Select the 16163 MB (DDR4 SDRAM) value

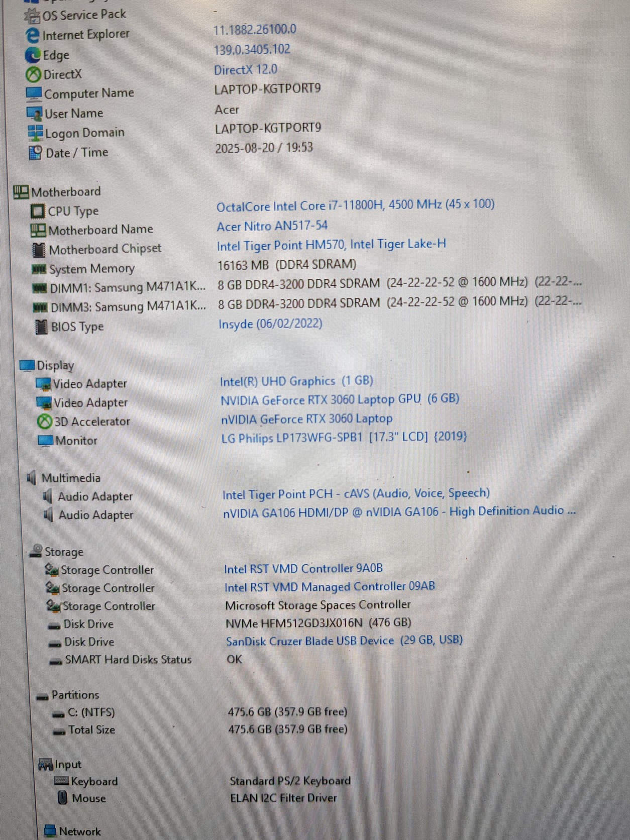coord(287,265)
